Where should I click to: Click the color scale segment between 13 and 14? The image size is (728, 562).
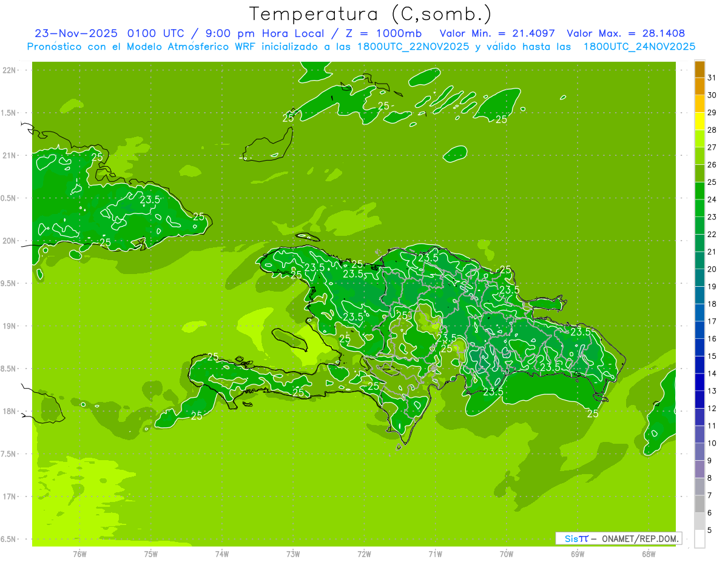point(699,382)
